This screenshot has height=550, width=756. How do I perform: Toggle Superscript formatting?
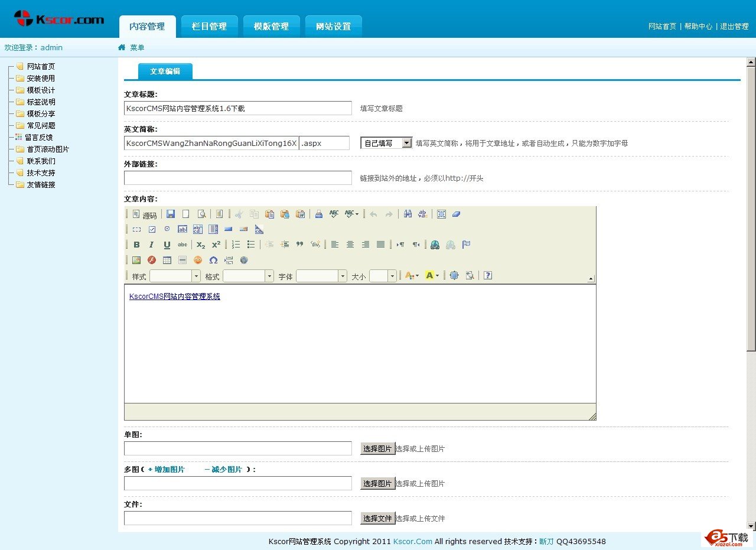216,245
